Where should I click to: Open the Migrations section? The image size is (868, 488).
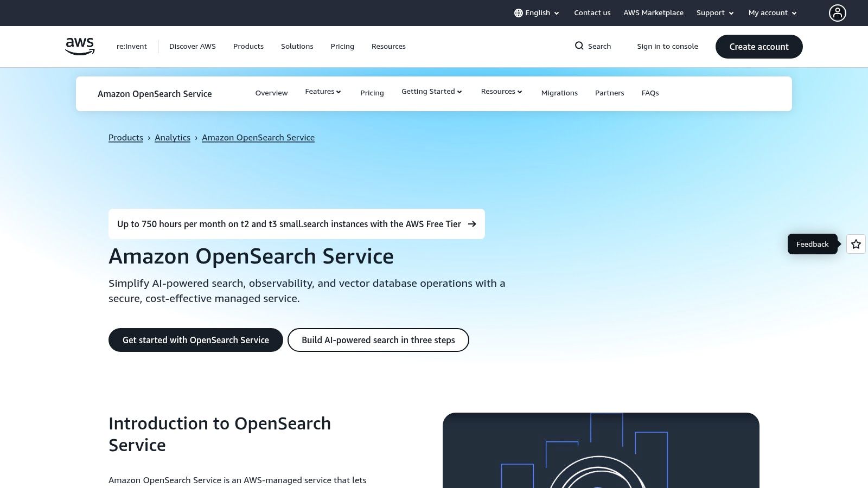pos(559,93)
